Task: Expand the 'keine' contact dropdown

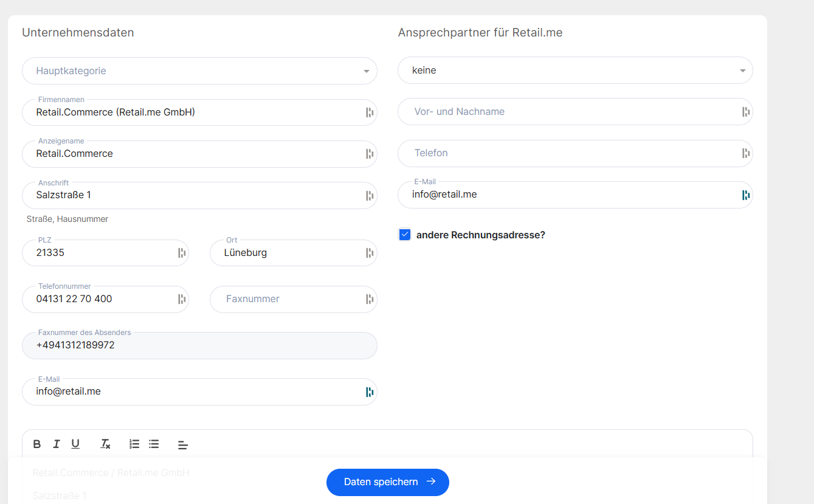Action: click(x=574, y=71)
